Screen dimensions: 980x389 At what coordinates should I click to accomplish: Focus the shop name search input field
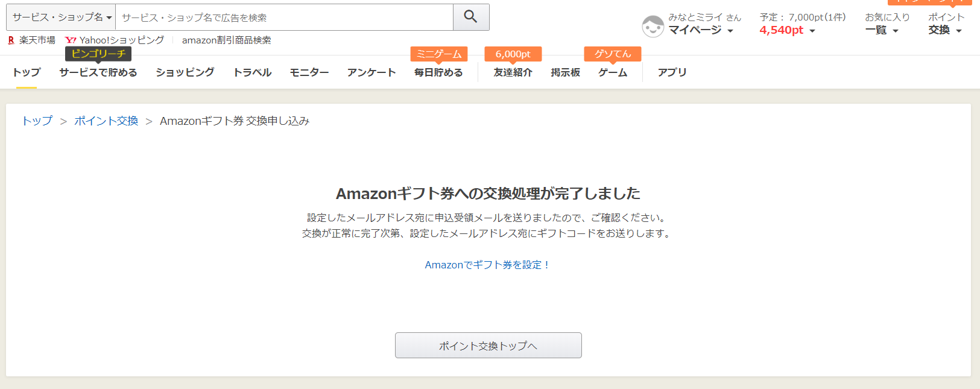pyautogui.click(x=284, y=17)
